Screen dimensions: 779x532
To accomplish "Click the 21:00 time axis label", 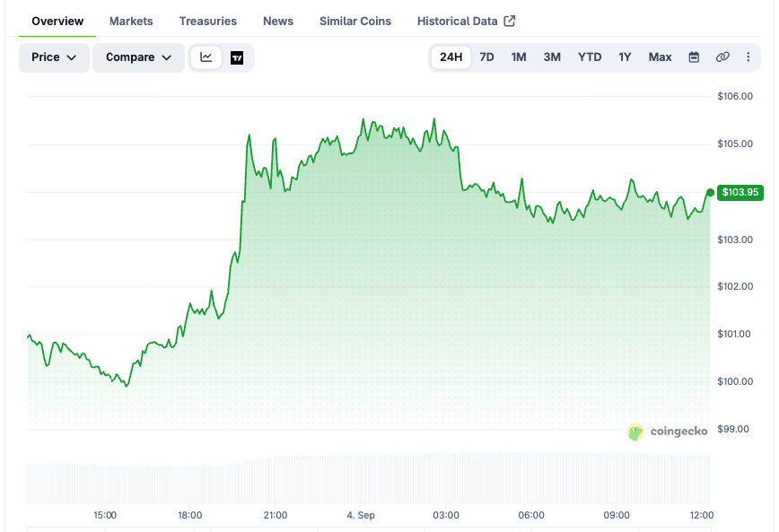I will 276,515.
